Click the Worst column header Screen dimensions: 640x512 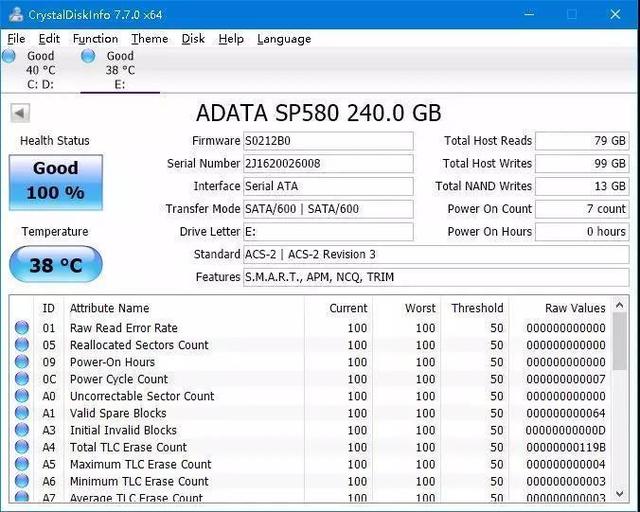point(407,308)
